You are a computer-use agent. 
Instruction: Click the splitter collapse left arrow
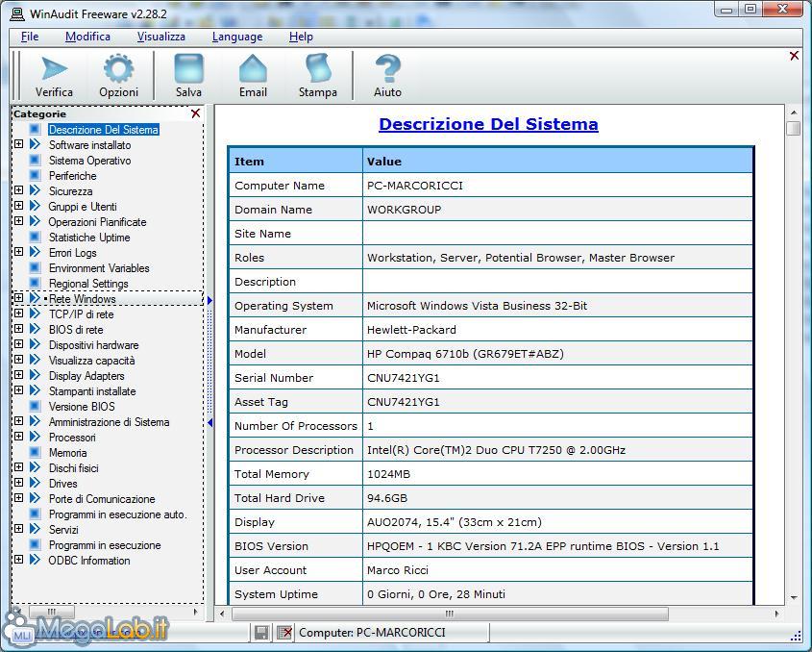[209, 423]
